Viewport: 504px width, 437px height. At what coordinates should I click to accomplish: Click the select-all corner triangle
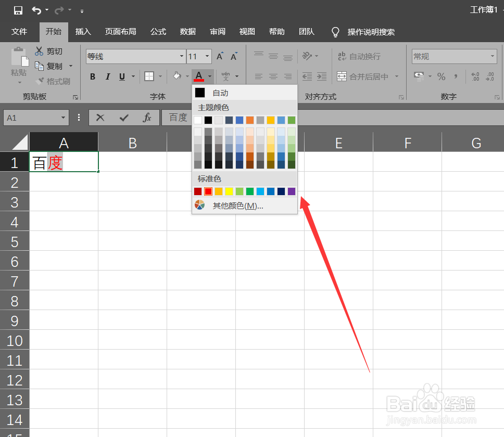[20, 142]
